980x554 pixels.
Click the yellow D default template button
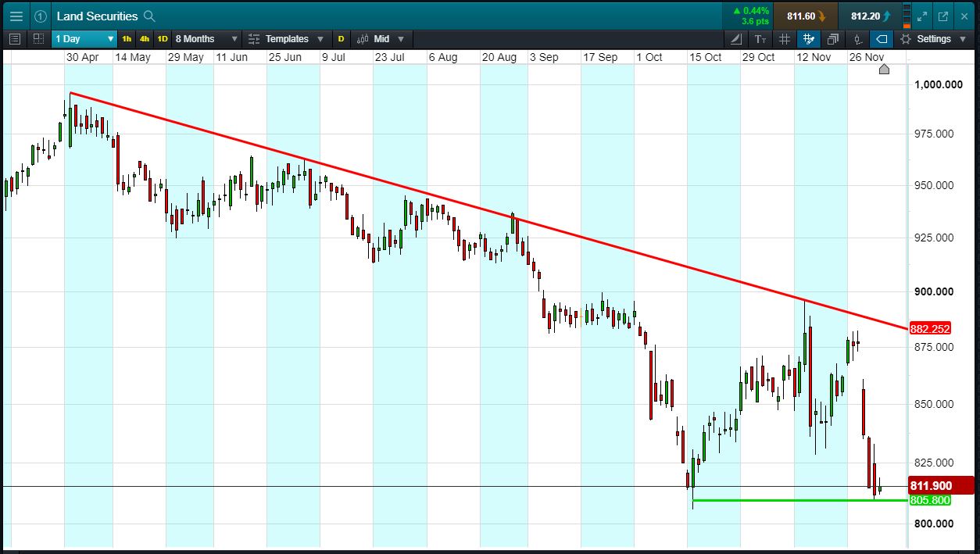point(341,38)
